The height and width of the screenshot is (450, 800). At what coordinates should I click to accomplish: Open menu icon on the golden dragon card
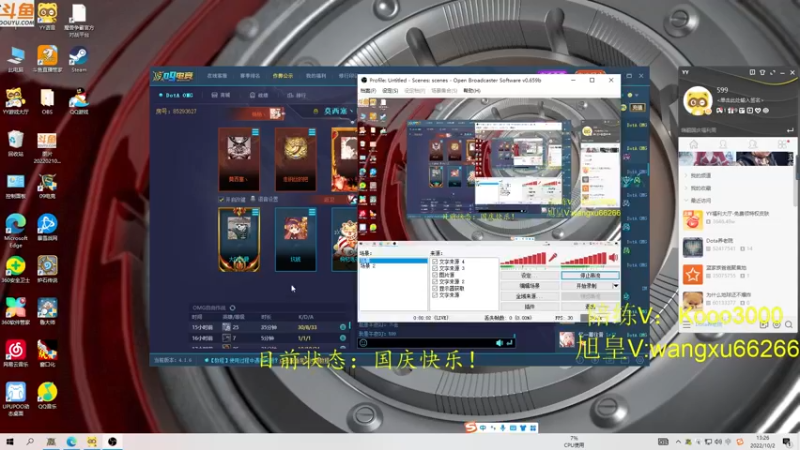[x=312, y=132]
